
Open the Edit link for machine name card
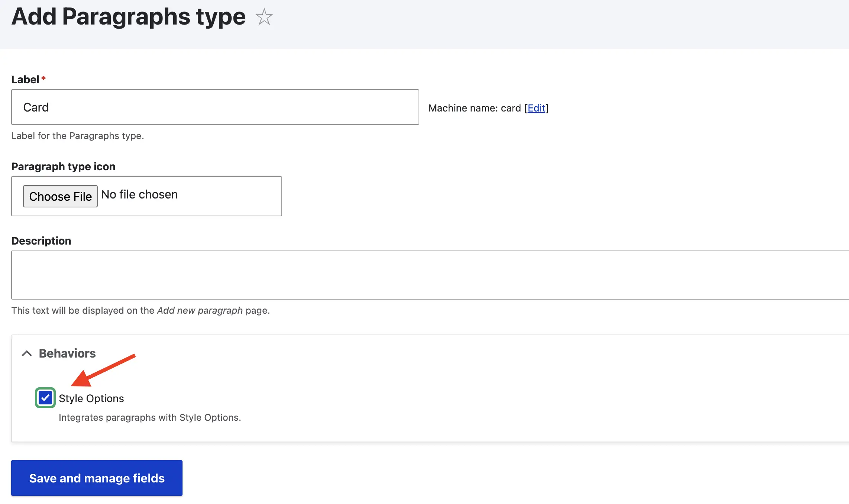[536, 108]
